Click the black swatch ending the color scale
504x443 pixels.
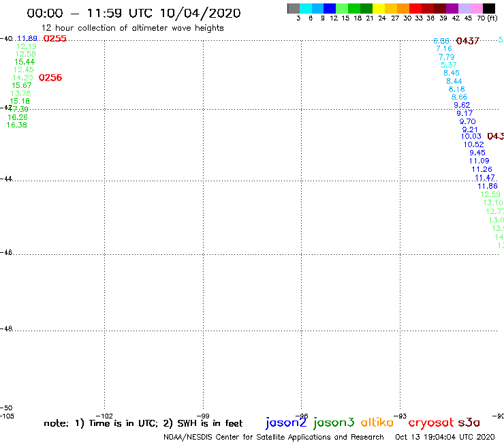coord(489,8)
